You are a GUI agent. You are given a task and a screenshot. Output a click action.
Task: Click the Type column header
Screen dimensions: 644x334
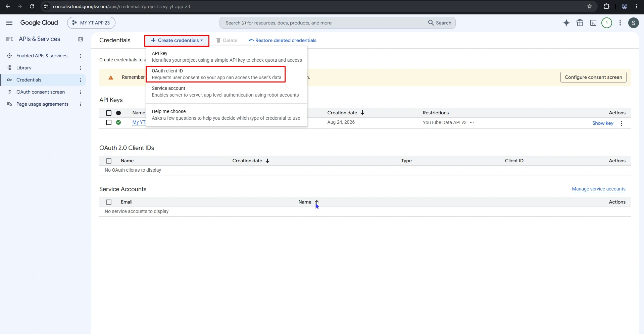point(406,161)
